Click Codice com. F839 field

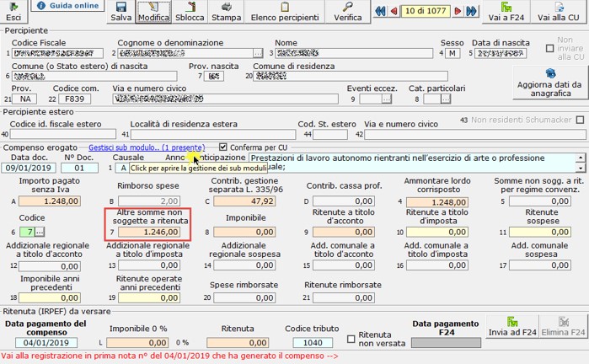click(74, 99)
